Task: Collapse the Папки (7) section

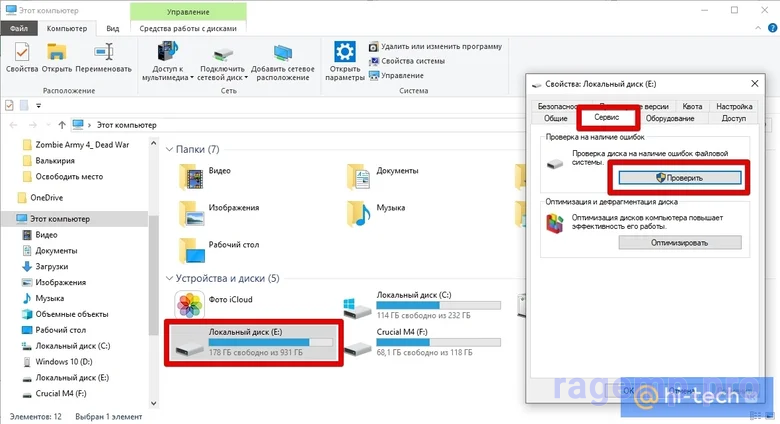Action: [169, 149]
